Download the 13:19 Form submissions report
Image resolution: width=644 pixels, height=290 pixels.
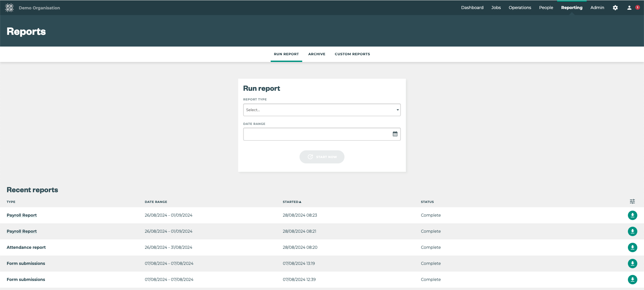632,264
